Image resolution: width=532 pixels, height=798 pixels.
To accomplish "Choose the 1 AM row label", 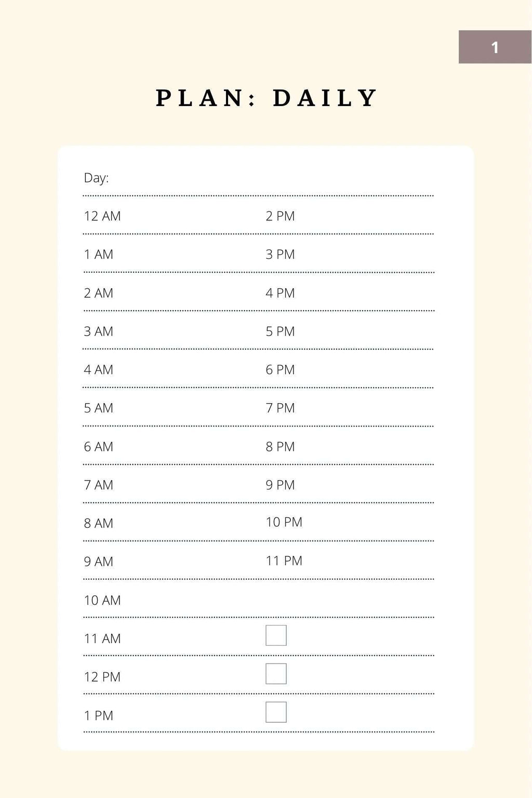I will 99,255.
